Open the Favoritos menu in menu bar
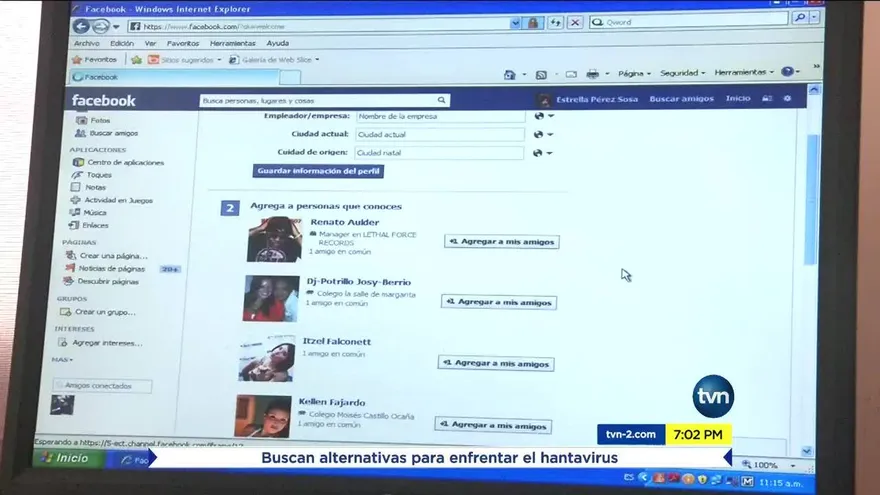This screenshot has height=495, width=880. pos(182,43)
